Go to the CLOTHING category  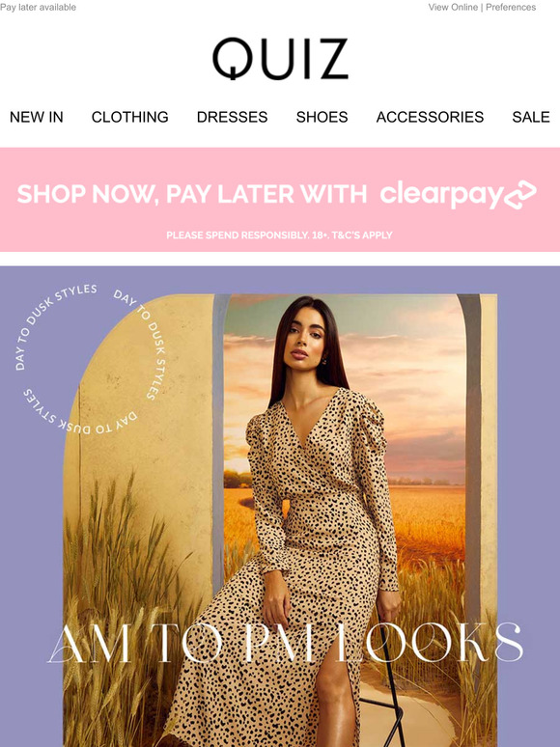130,117
